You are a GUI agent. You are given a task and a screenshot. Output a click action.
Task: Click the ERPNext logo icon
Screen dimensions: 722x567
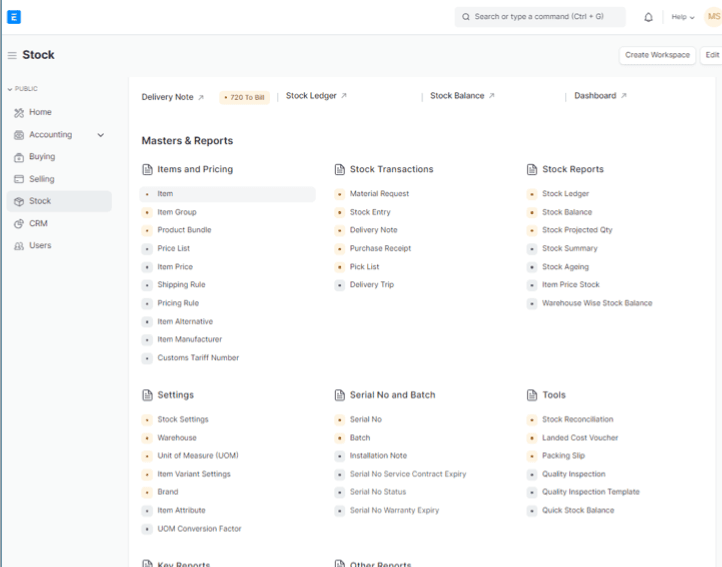(x=14, y=17)
